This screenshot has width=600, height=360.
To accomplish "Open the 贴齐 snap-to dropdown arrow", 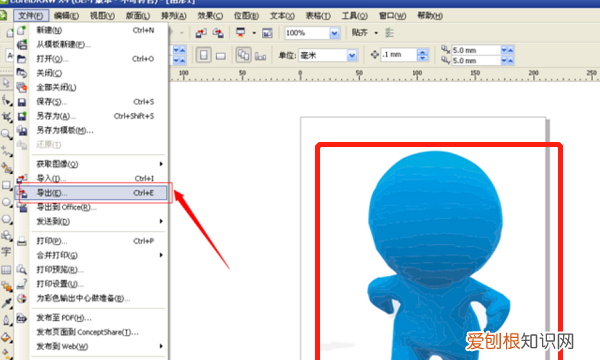I will coord(376,33).
